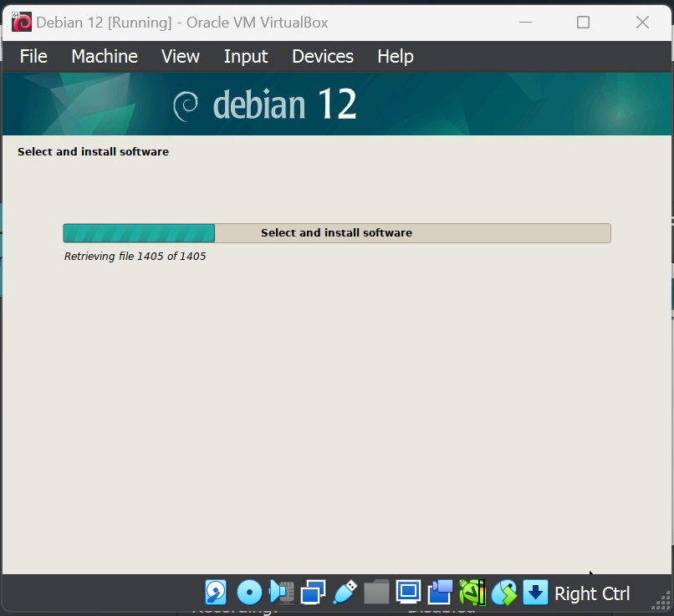Click the 'Select and install software' page heading
The height and width of the screenshot is (616, 674).
[94, 151]
